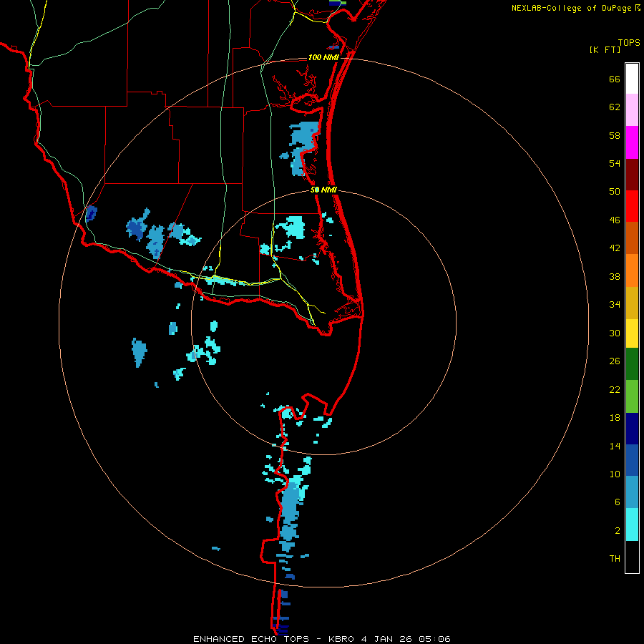Click the 'KBRO' station identifier
The width and height of the screenshot is (644, 644).
341,639
